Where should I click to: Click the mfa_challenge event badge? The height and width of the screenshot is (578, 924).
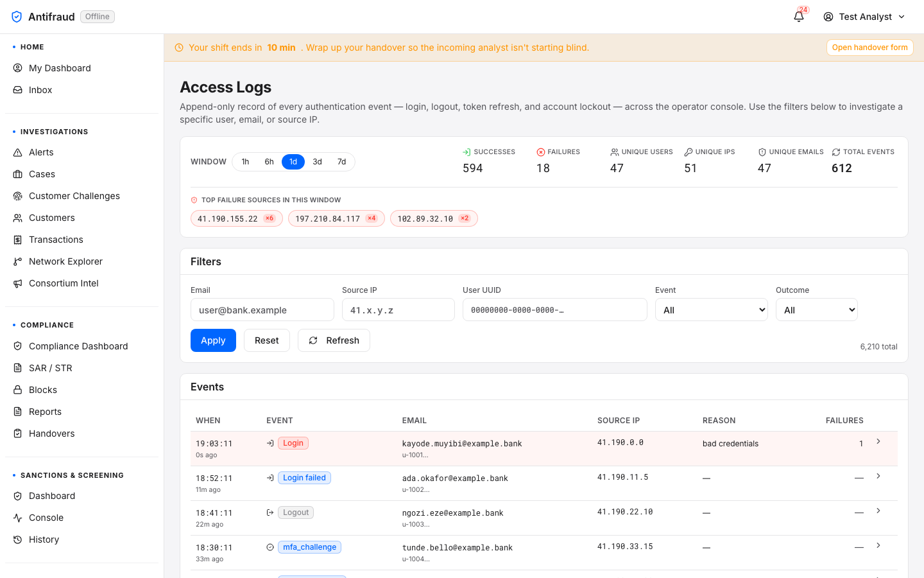pos(309,547)
